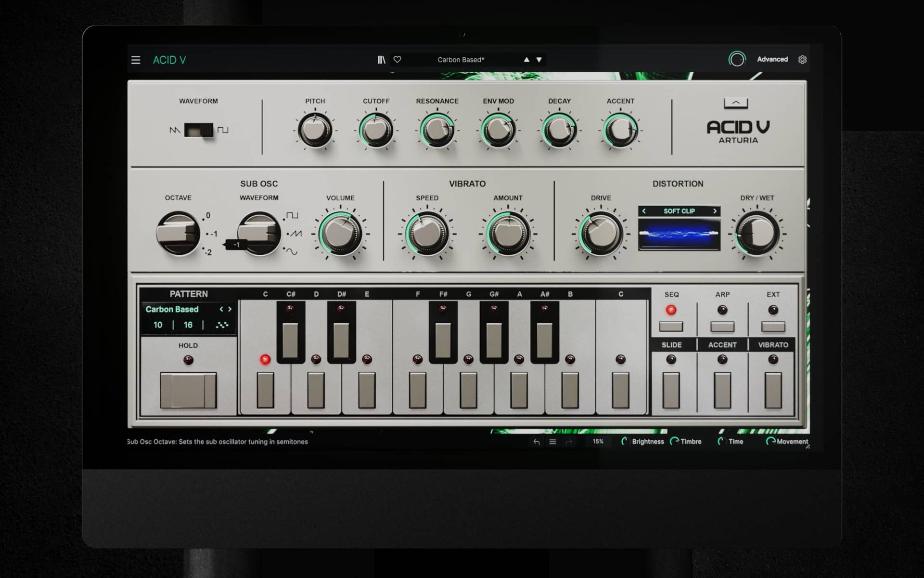Image resolution: width=924 pixels, height=578 pixels.
Task: Enable SEQ mode button
Action: [671, 326]
